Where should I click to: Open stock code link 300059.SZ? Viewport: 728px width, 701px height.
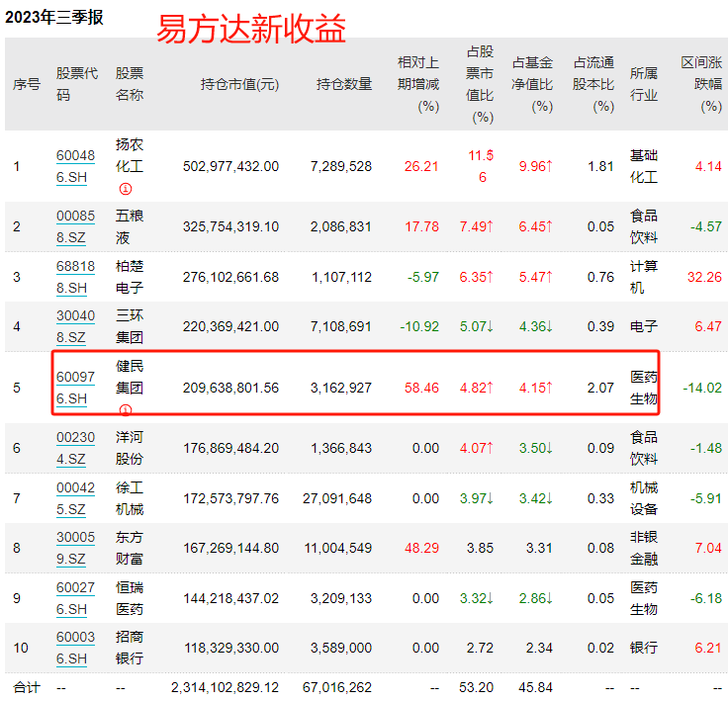pyautogui.click(x=75, y=549)
